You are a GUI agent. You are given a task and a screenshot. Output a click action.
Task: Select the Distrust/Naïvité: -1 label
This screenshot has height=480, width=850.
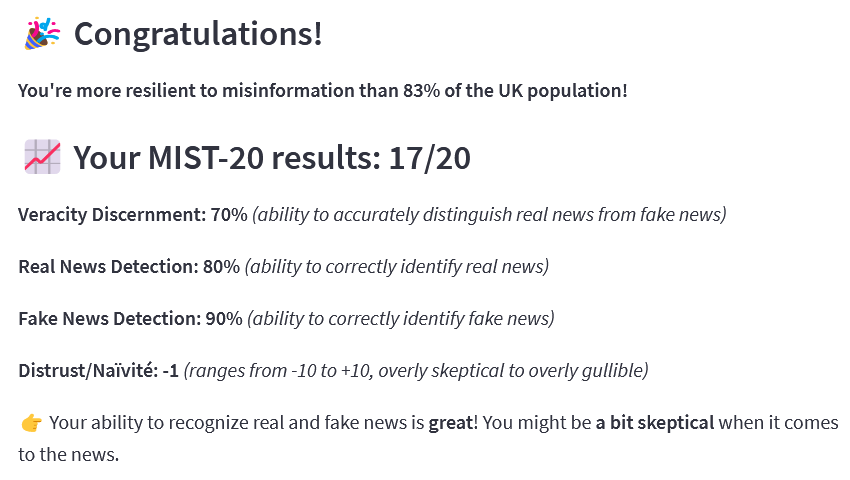98,371
